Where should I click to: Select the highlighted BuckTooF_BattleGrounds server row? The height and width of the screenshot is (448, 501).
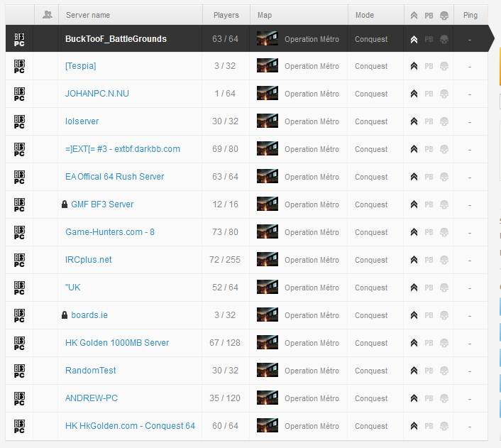point(116,39)
